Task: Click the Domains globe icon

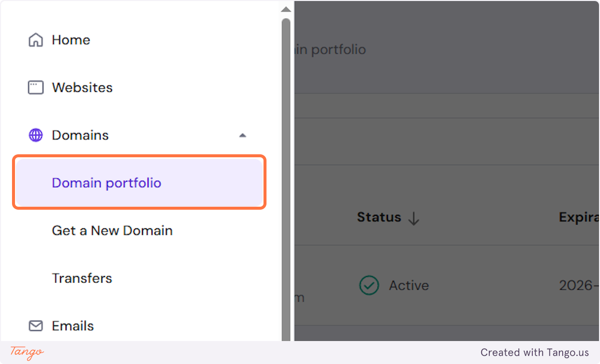Action: click(x=35, y=135)
